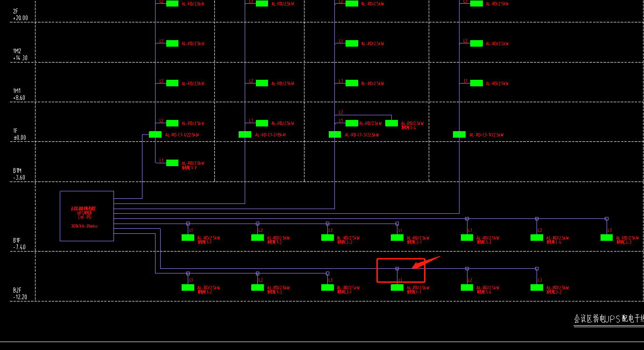644x350 pixels.
Task: Select green panel box beside AL-RD-C1-3/22.5kW
Action: [335, 134]
